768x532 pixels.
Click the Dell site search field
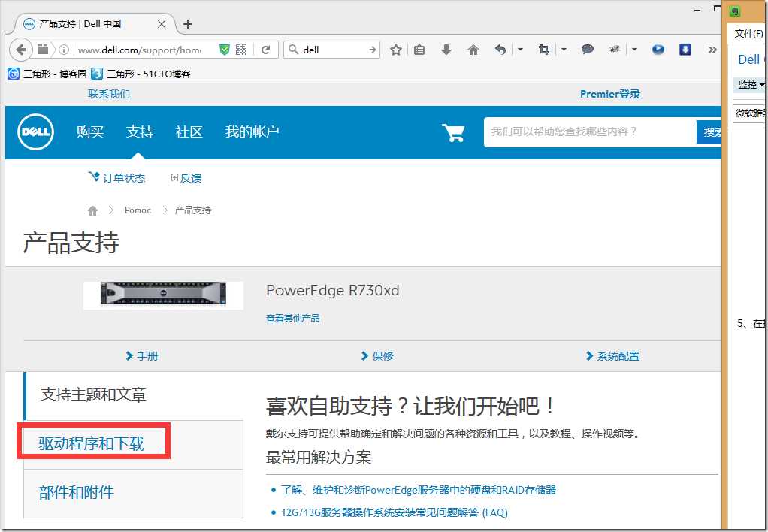590,131
